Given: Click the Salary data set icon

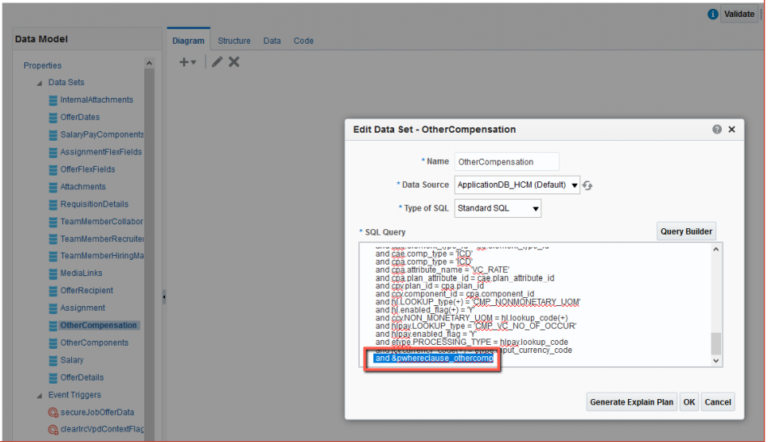Looking at the screenshot, I should (x=53, y=359).
